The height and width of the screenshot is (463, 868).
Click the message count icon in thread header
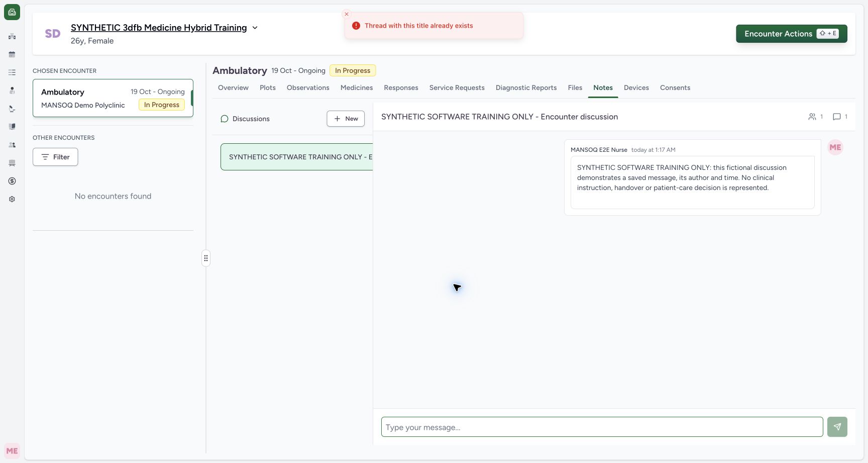837,117
